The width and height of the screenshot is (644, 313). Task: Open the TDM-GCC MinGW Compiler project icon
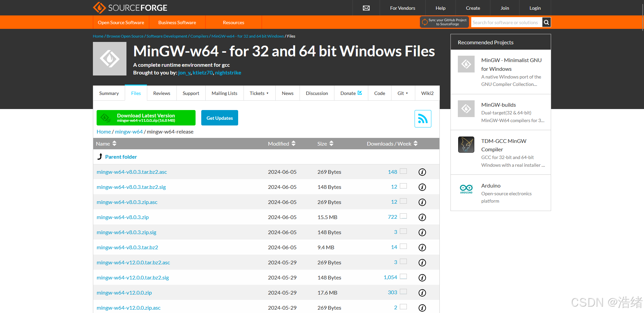[x=466, y=145]
